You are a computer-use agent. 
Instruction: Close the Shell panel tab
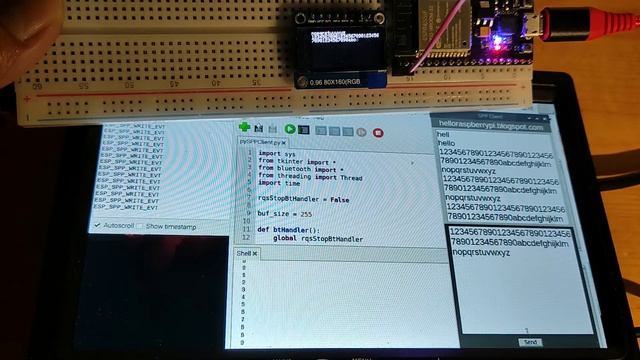[255, 253]
